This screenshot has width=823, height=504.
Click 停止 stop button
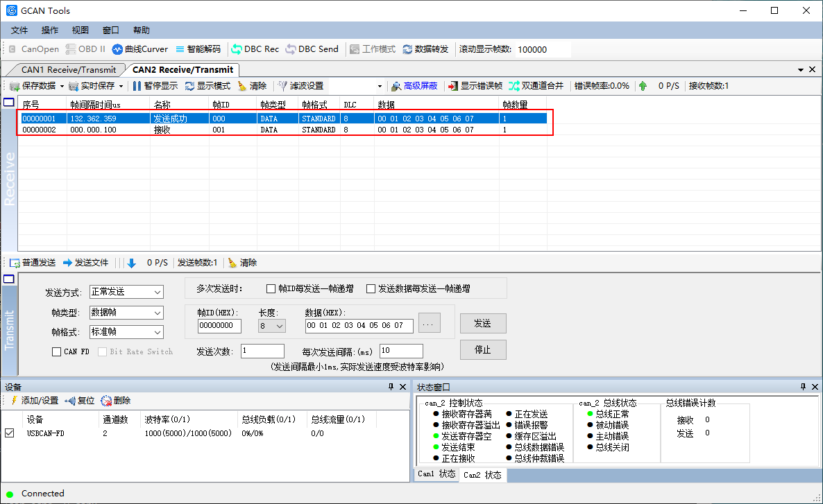coord(483,350)
